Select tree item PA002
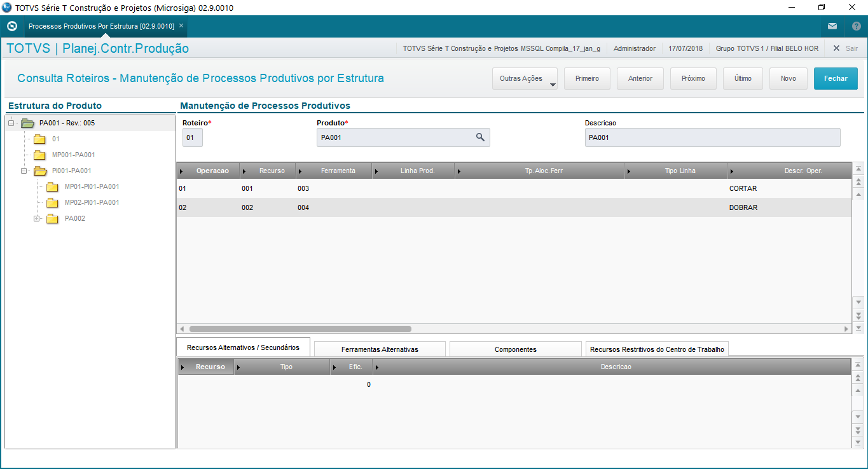The height and width of the screenshot is (469, 868). (75, 218)
